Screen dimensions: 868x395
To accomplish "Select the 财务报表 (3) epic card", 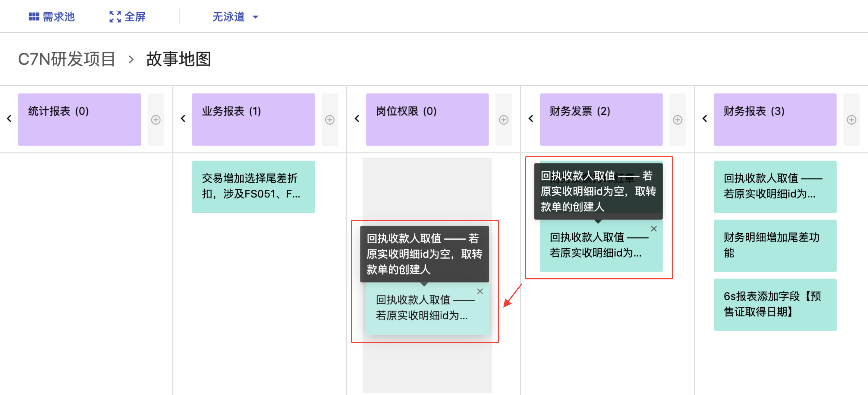I will (775, 120).
